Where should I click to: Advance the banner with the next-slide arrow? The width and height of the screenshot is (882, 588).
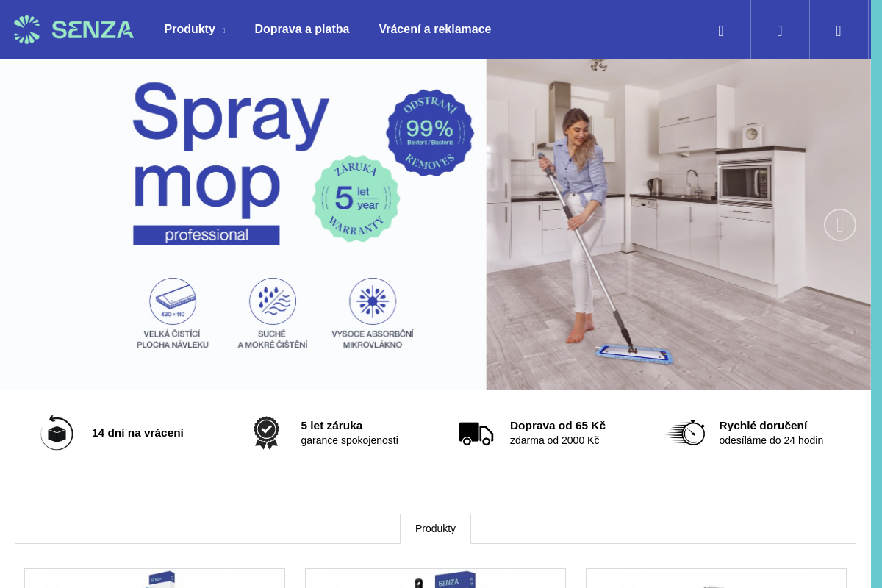[839, 225]
